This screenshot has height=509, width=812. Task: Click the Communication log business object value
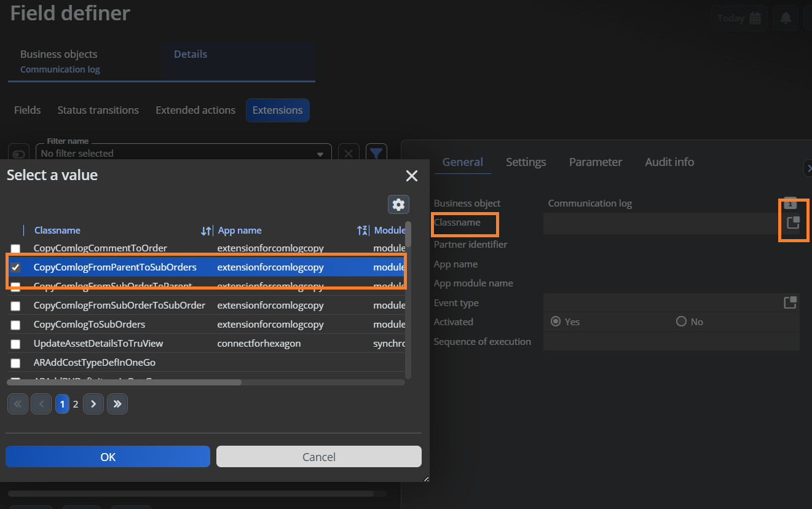(x=590, y=203)
